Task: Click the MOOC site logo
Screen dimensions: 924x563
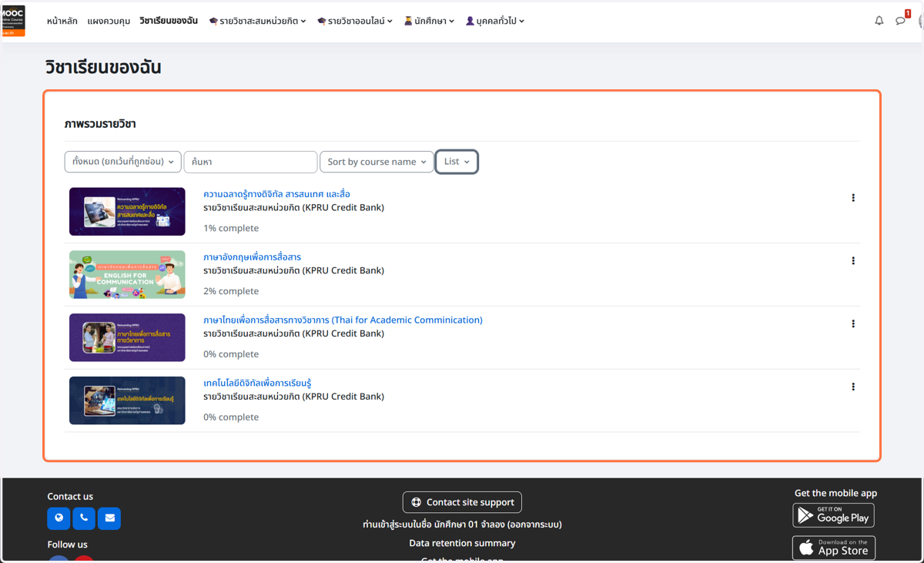Action: 12,21
